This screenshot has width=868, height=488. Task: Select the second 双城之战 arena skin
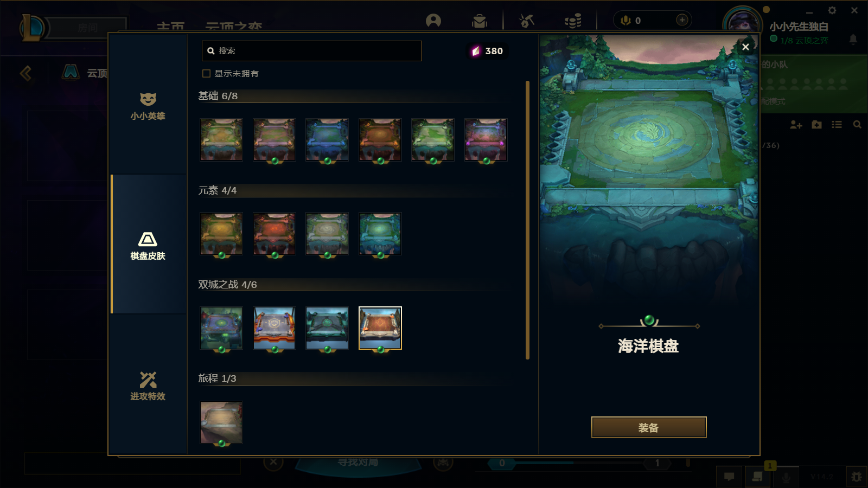pos(275,328)
